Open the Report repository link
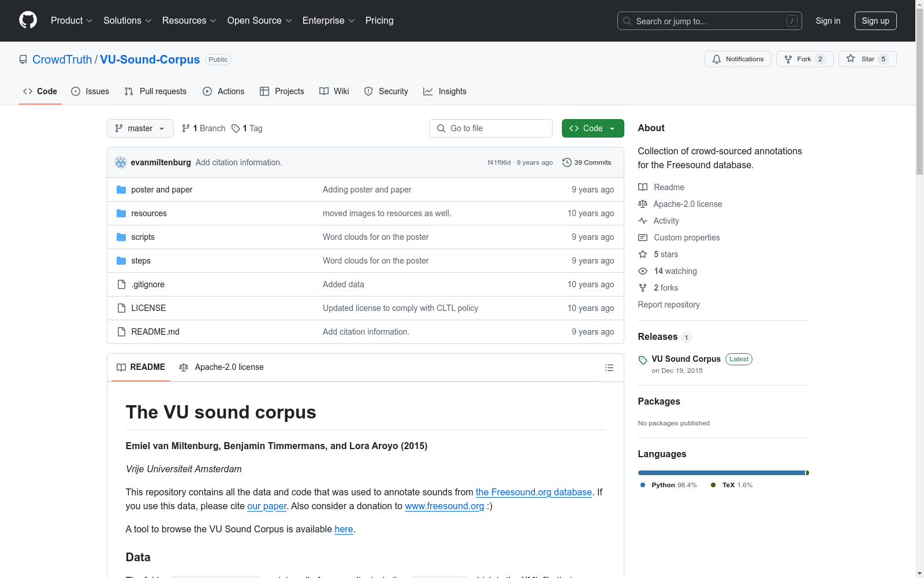Image resolution: width=924 pixels, height=578 pixels. point(669,305)
